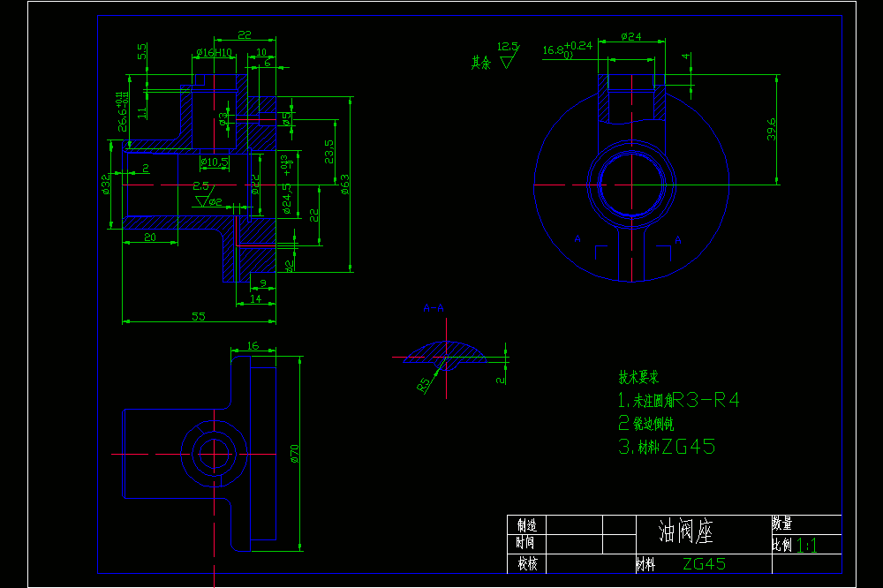Click the ø32 diameter dimension
Screen dimensions: 883x588
coord(105,185)
